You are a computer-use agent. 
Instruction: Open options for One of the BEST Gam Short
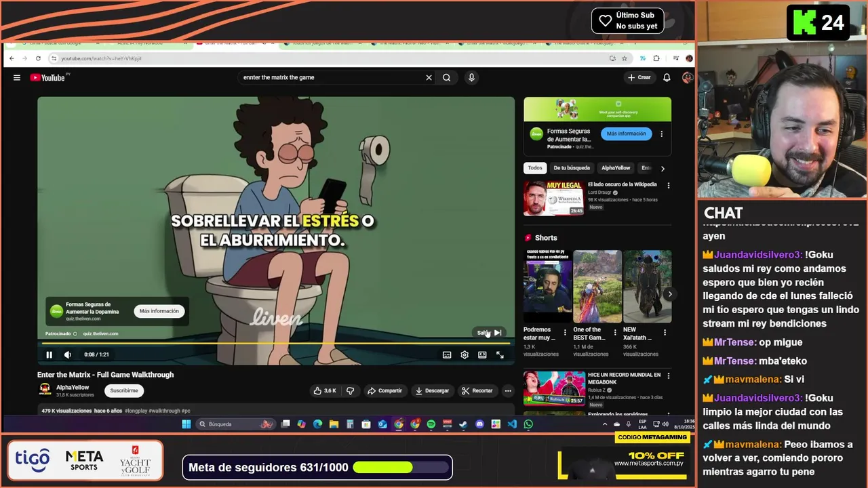[x=615, y=333]
